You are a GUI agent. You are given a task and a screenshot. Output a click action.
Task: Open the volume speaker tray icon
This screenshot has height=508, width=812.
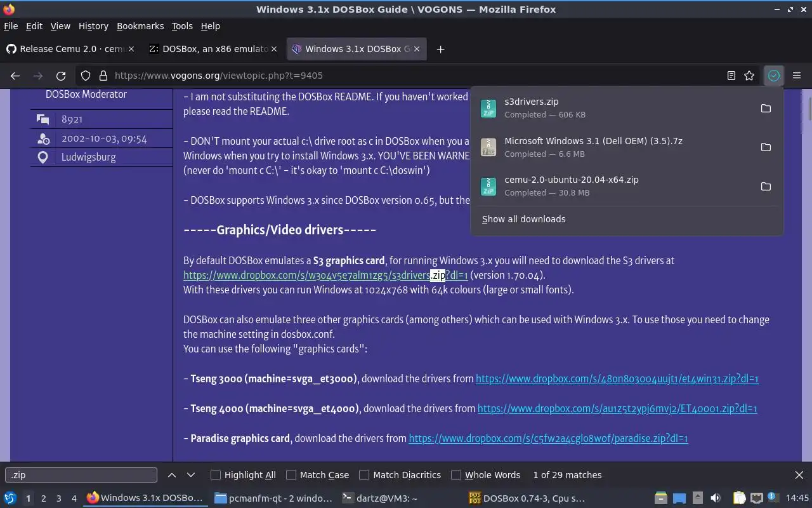point(716,498)
